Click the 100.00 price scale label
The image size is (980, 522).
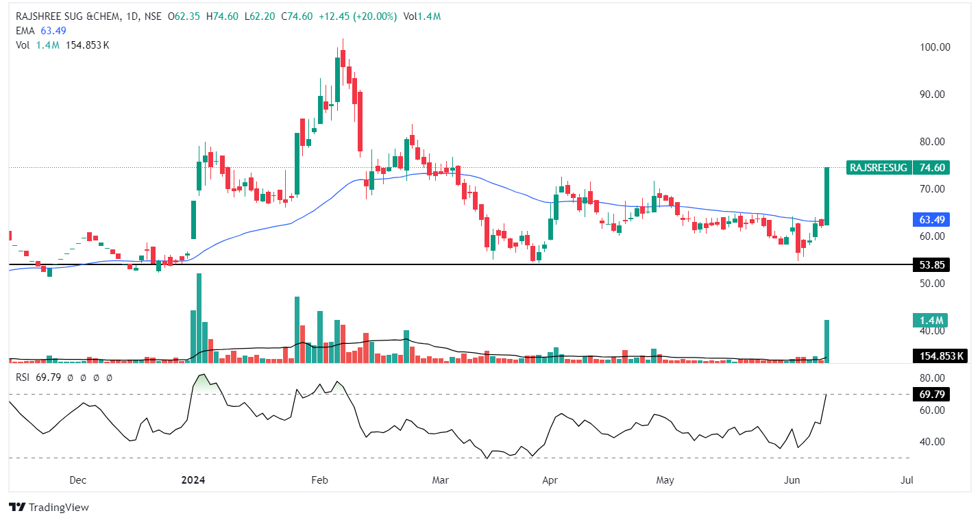[935, 47]
